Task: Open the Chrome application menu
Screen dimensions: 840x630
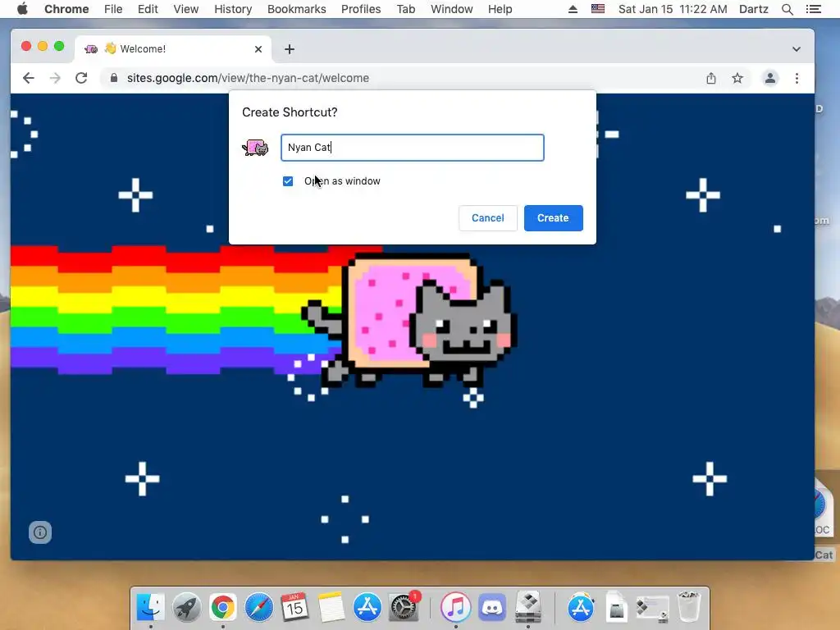Action: (66, 9)
